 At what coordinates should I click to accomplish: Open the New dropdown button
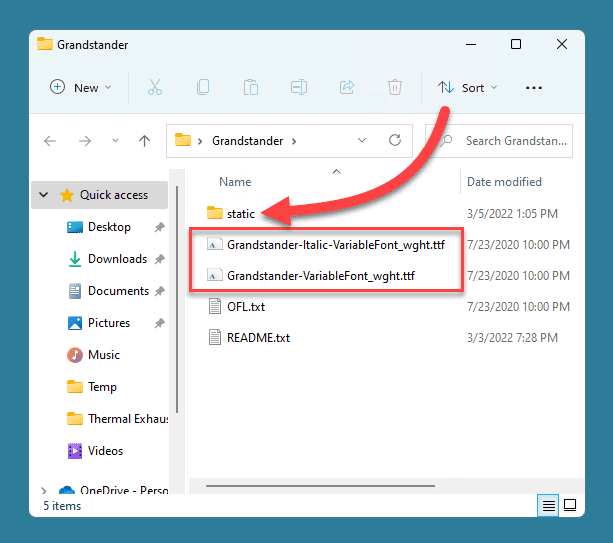point(81,88)
